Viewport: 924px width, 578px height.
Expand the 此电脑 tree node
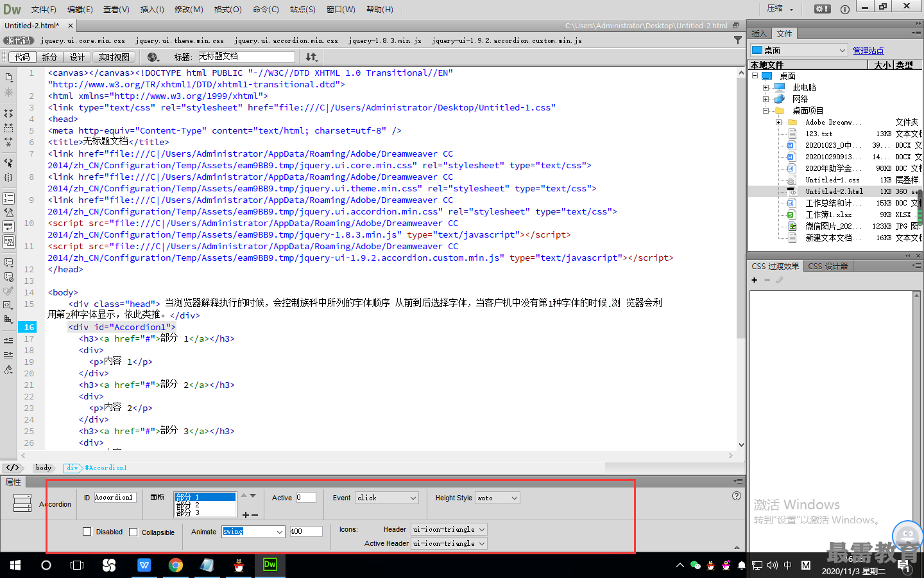click(x=766, y=87)
